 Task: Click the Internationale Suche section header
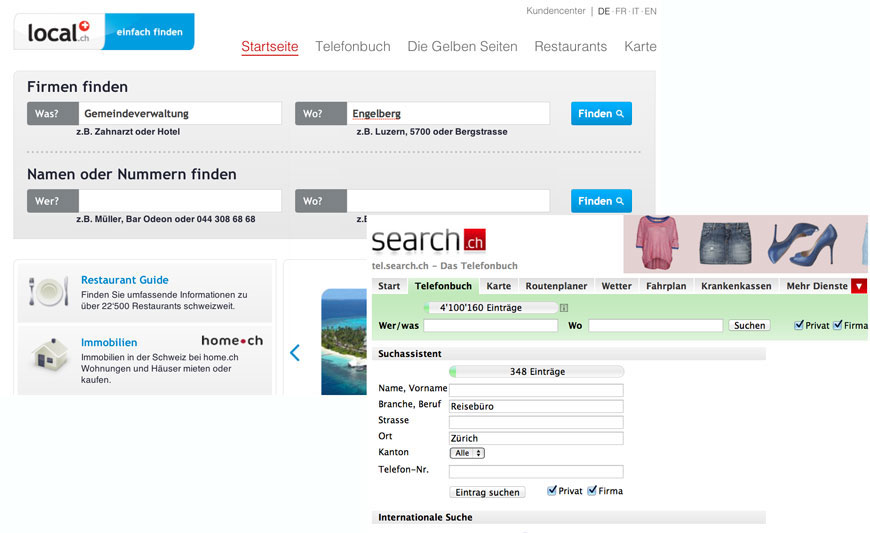(569, 517)
